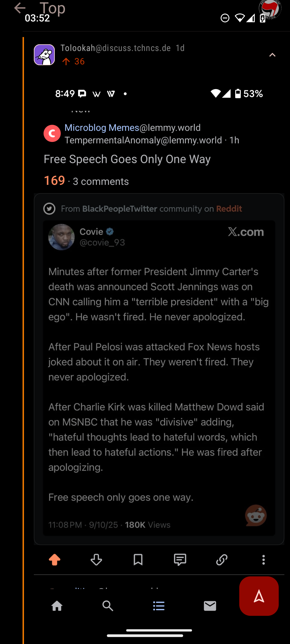The height and width of the screenshot is (644, 290).
Task: Upvote the Free Speech post
Action: 55,560
